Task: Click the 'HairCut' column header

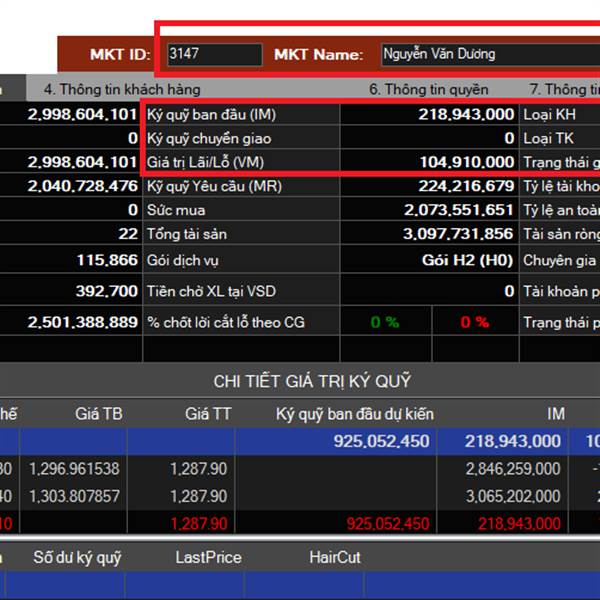Action: [335, 557]
